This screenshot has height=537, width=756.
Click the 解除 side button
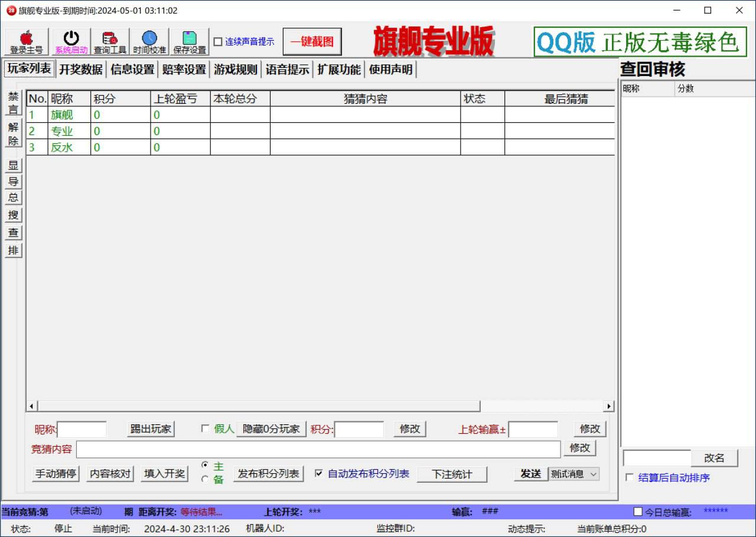13,134
